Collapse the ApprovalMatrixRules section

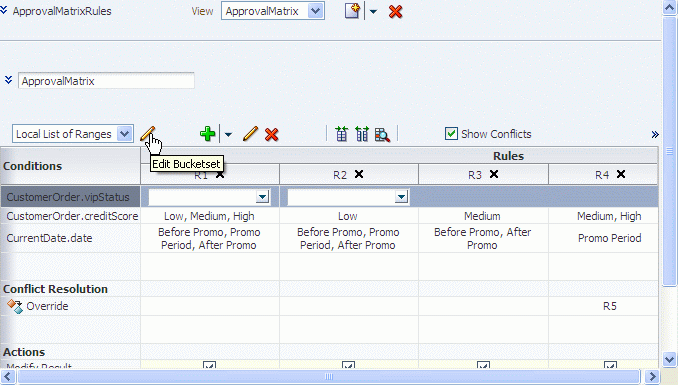click(4, 10)
